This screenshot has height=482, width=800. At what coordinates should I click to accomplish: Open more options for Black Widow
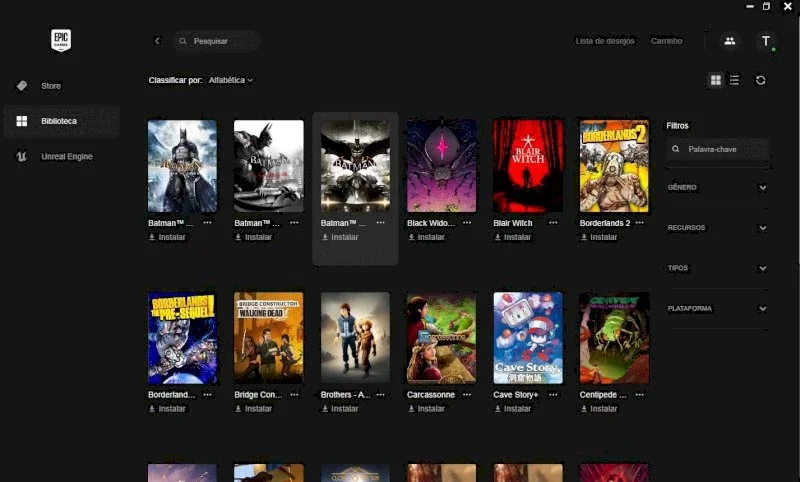tap(467, 222)
